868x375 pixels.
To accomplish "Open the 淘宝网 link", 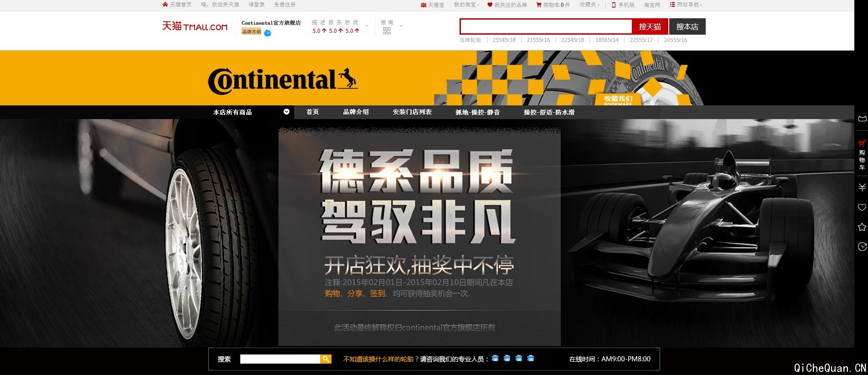I will click(x=652, y=5).
